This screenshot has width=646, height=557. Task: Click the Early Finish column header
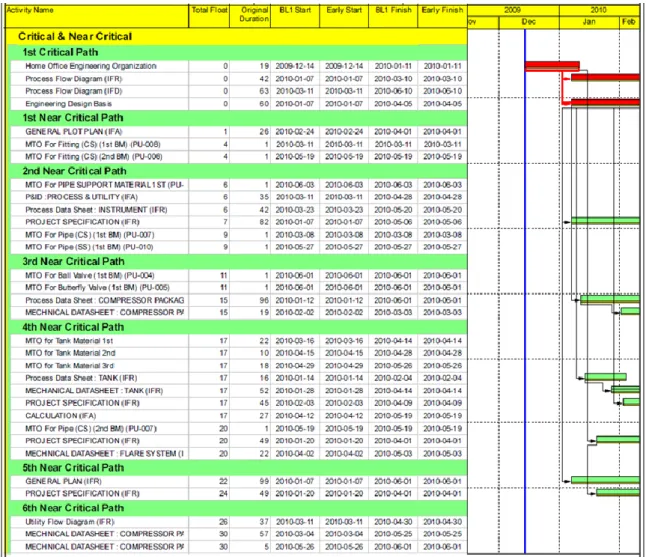[442, 16]
